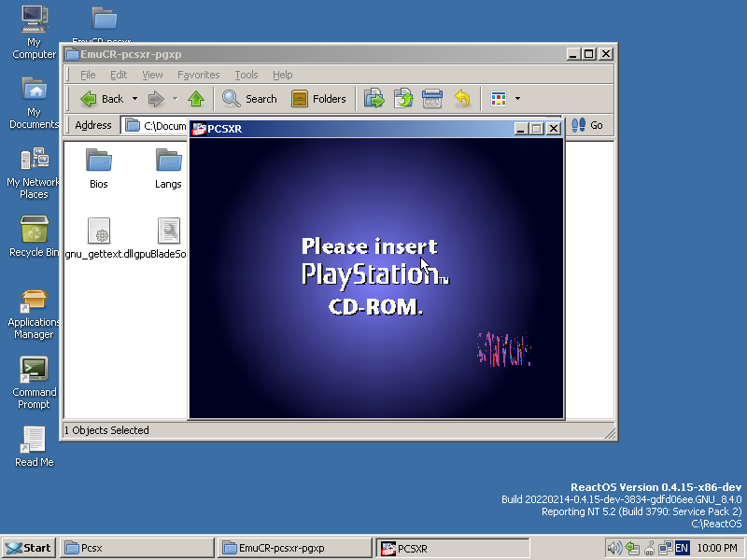The height and width of the screenshot is (560, 747).
Task: Open the Help menu in explorer
Action: coord(283,75)
